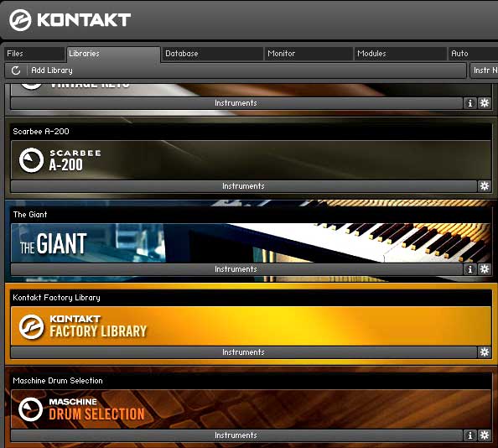Image resolution: width=498 pixels, height=448 pixels.
Task: Open Instruments for Scarbee A-200
Action: (244, 186)
